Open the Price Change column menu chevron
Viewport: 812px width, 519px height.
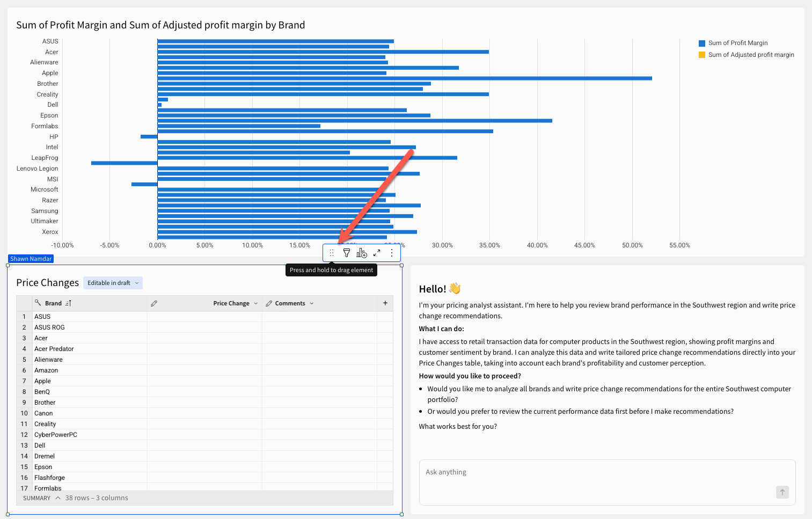tap(256, 303)
